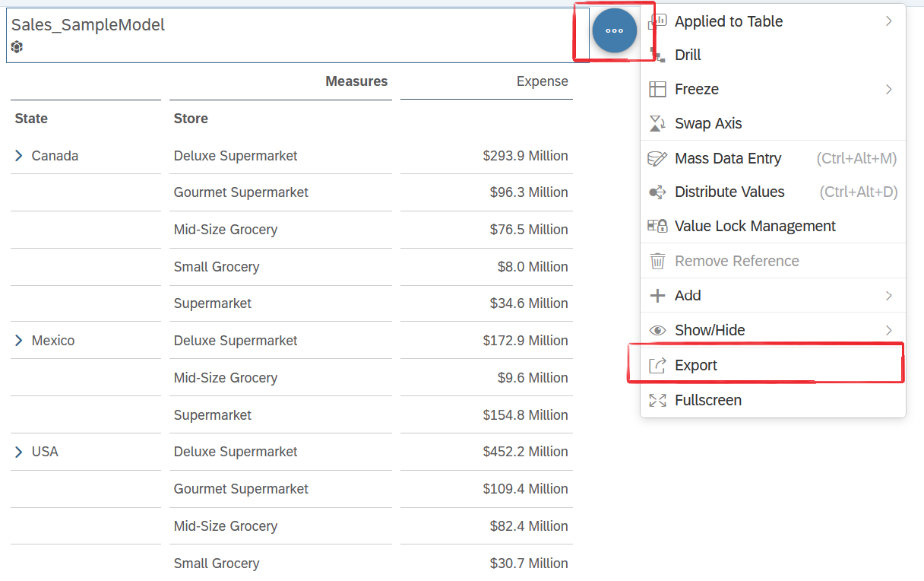924x581 pixels.
Task: Click the Value Lock Management icon
Action: click(x=658, y=226)
